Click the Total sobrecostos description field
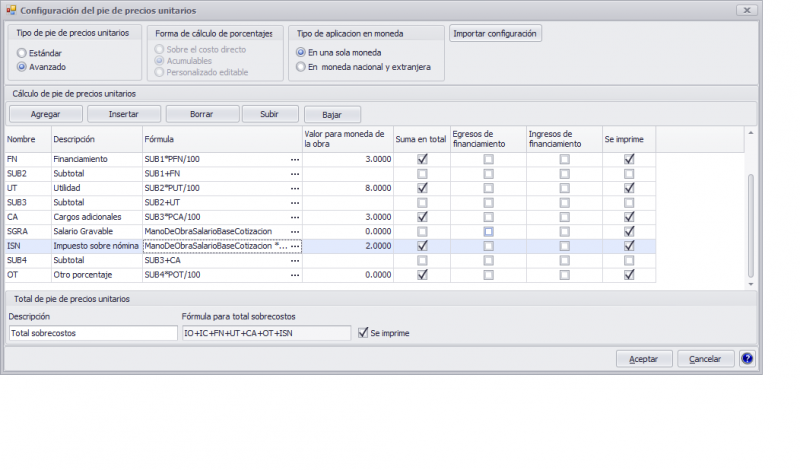 pyautogui.click(x=92, y=333)
